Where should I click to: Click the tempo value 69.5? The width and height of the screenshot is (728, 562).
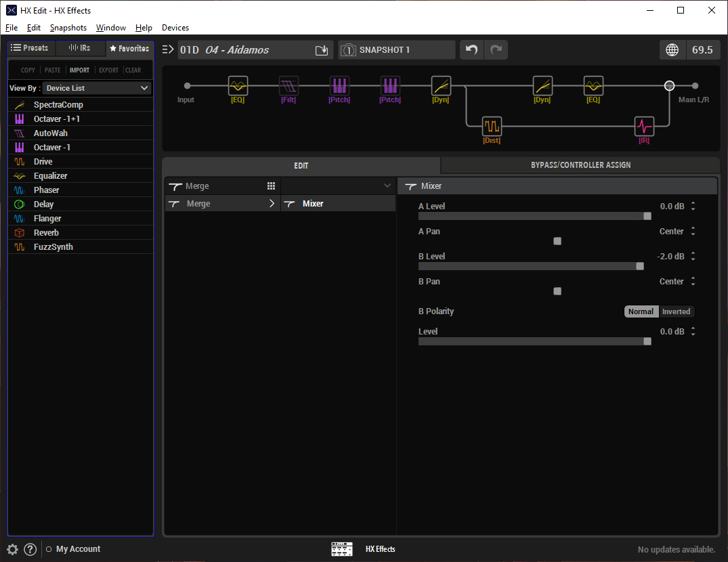point(702,49)
